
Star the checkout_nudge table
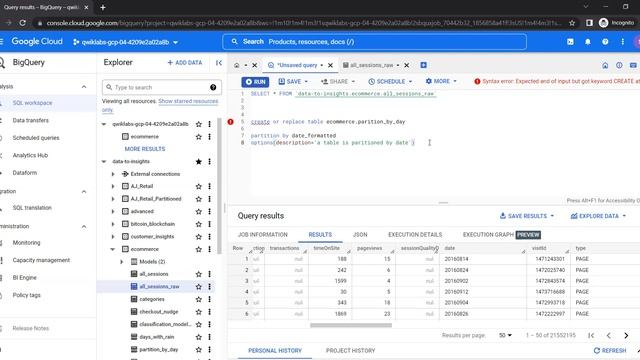tap(199, 312)
